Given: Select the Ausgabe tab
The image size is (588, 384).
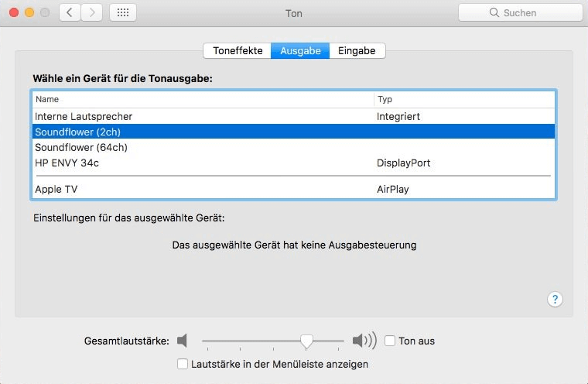Looking at the screenshot, I should coord(300,50).
